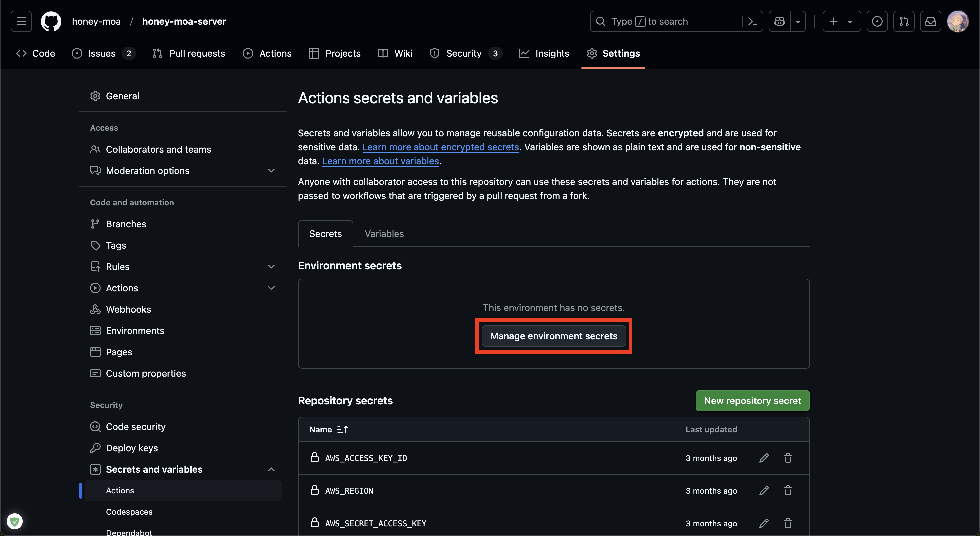Click the green shield extension badge
Viewport: 980px width, 536px height.
tap(14, 521)
